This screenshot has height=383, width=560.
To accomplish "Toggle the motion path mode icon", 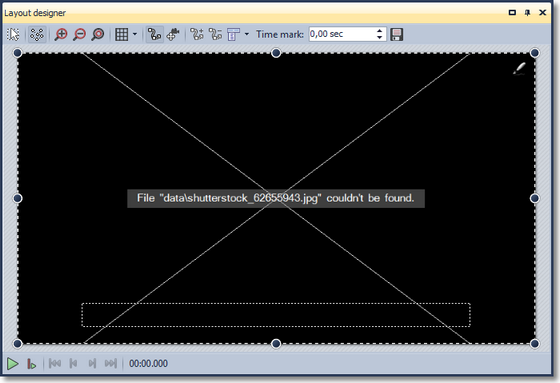I will pos(155,34).
